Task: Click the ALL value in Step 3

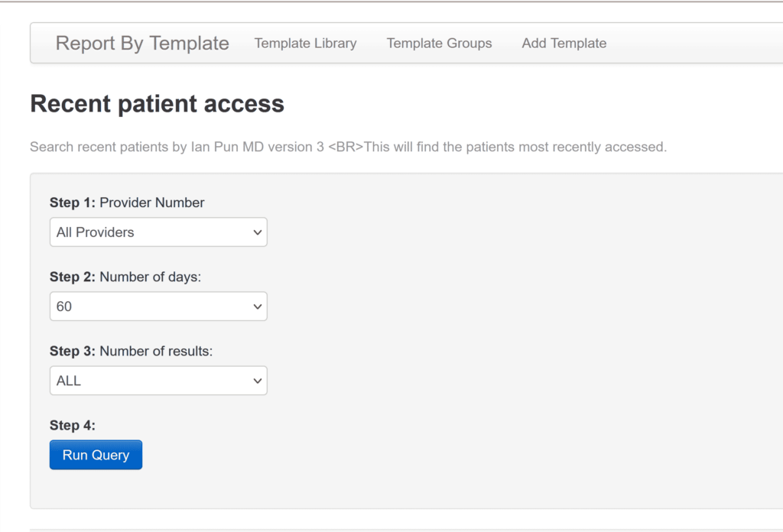Action: [67, 380]
